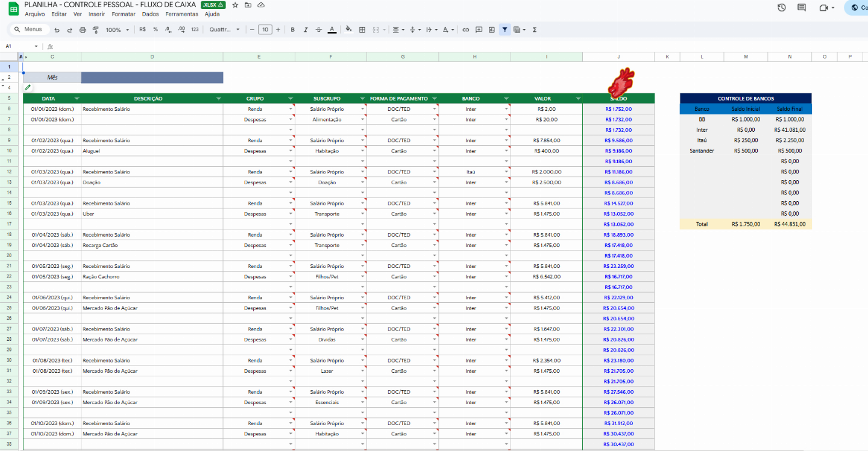Toggle strikethrough text formatting

[x=318, y=30]
